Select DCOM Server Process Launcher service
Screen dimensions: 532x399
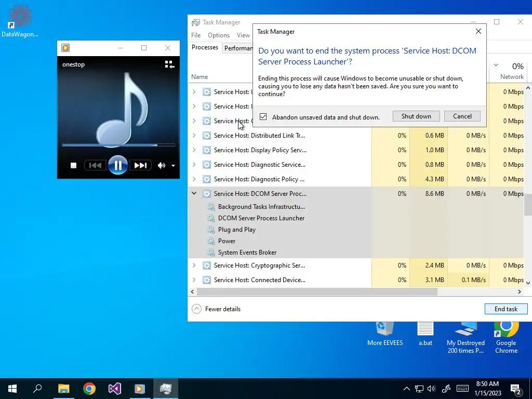(x=261, y=218)
